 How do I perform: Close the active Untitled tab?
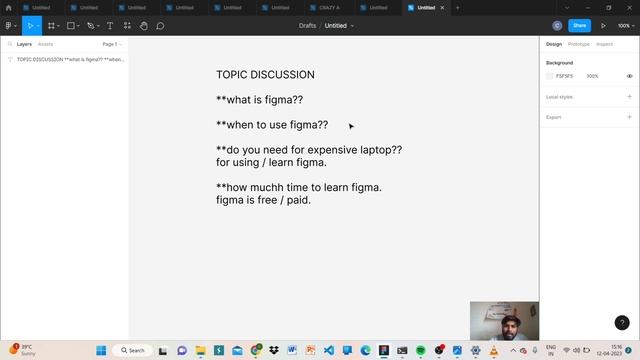442,8
